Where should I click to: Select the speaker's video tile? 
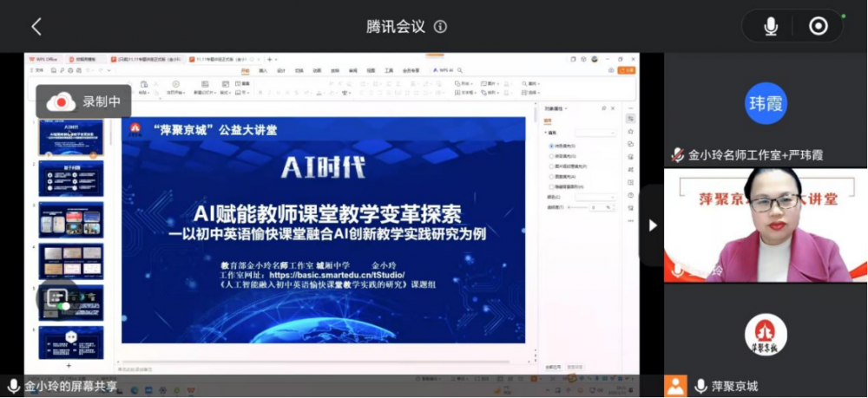click(766, 225)
